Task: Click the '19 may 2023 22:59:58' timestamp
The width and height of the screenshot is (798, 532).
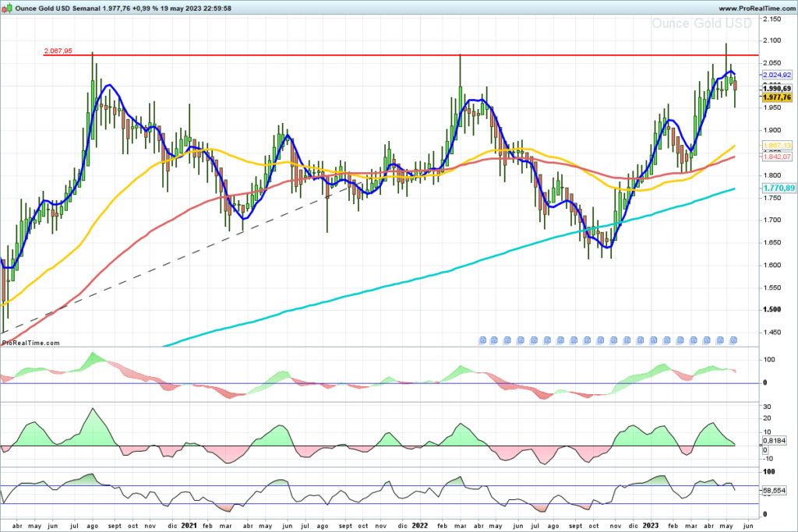Action: [x=196, y=9]
